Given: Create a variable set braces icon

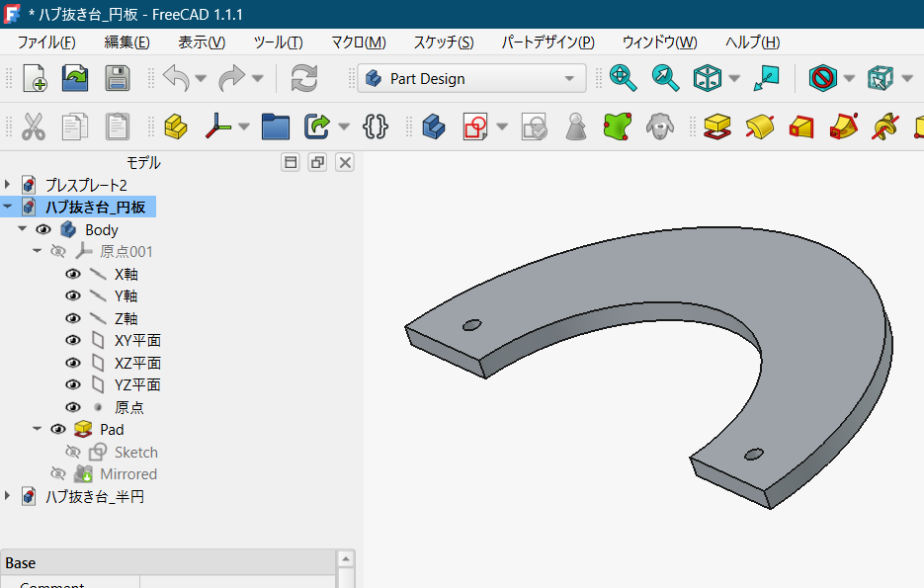Looking at the screenshot, I should (376, 126).
